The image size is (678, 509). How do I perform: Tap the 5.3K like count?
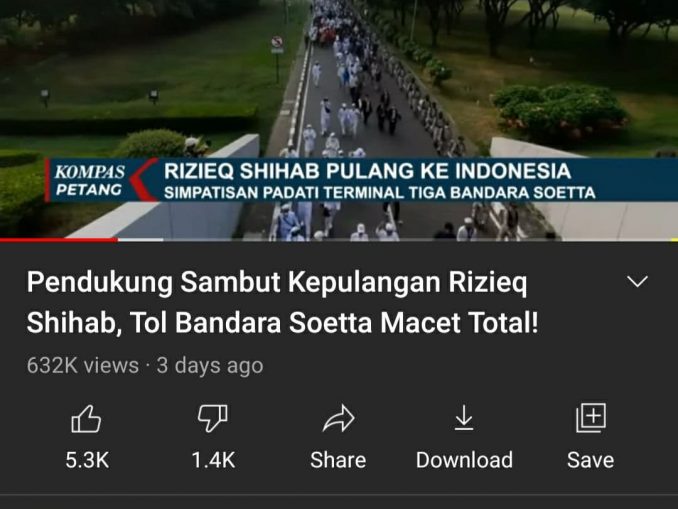click(87, 460)
